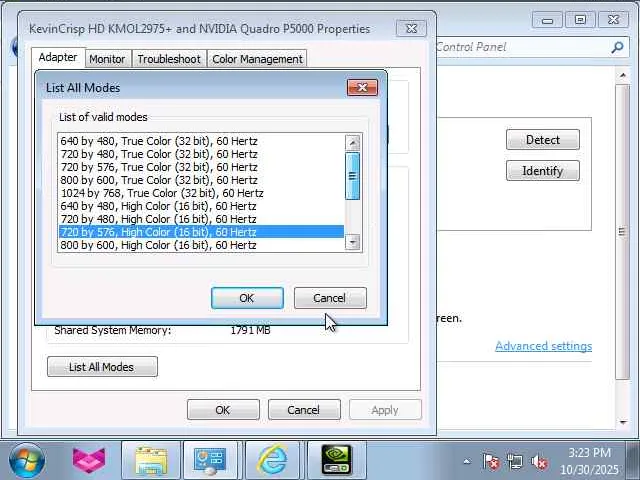The width and height of the screenshot is (640, 480).
Task: Select 800 by 600, High Color (16 bit) mode
Action: click(x=201, y=245)
